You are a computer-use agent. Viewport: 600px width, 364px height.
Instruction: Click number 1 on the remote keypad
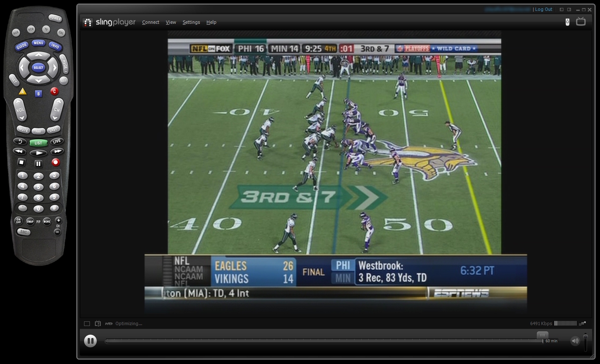tap(23, 176)
